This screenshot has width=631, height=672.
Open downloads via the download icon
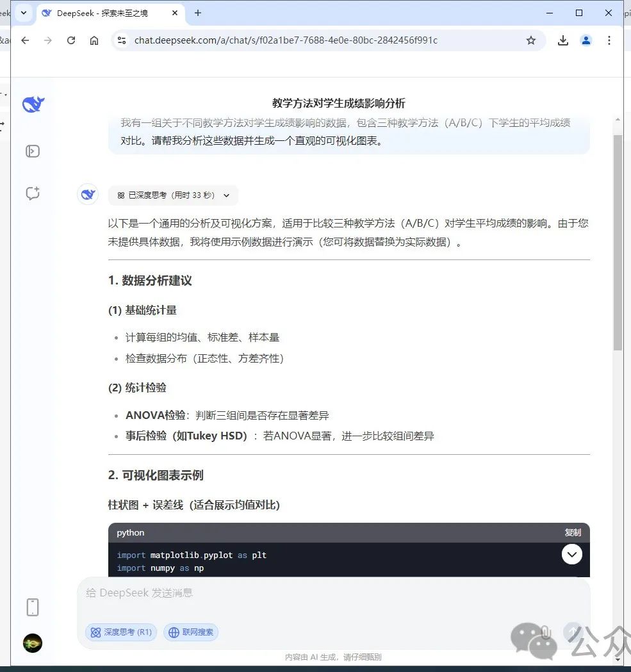pyautogui.click(x=562, y=40)
